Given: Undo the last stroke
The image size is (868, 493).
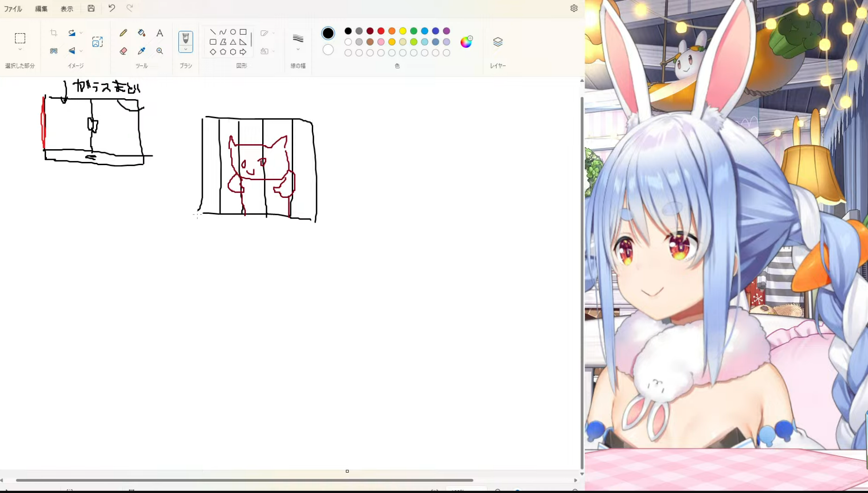Looking at the screenshot, I should click(112, 8).
